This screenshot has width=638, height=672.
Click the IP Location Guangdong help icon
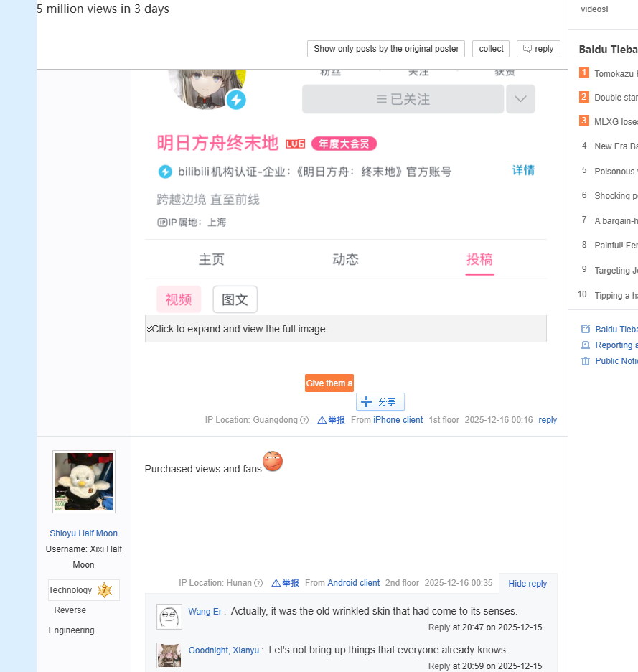click(304, 420)
